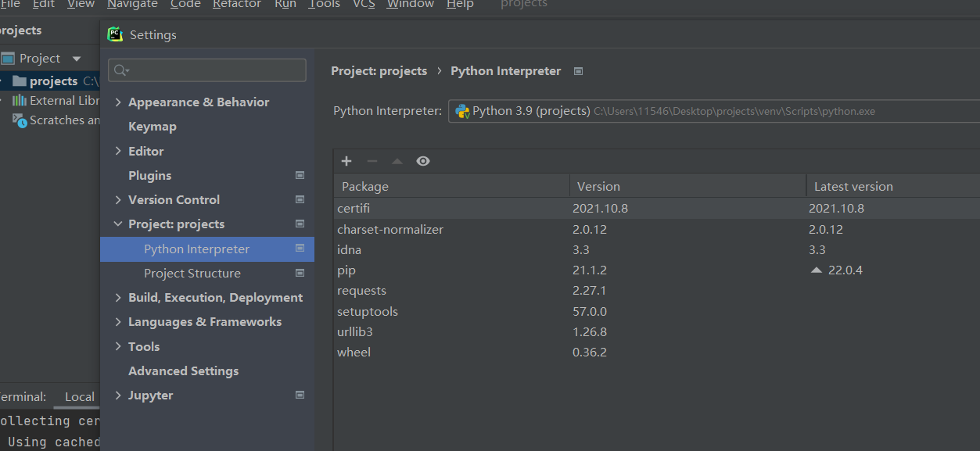Select Python Interpreter settings page

pyautogui.click(x=207, y=249)
